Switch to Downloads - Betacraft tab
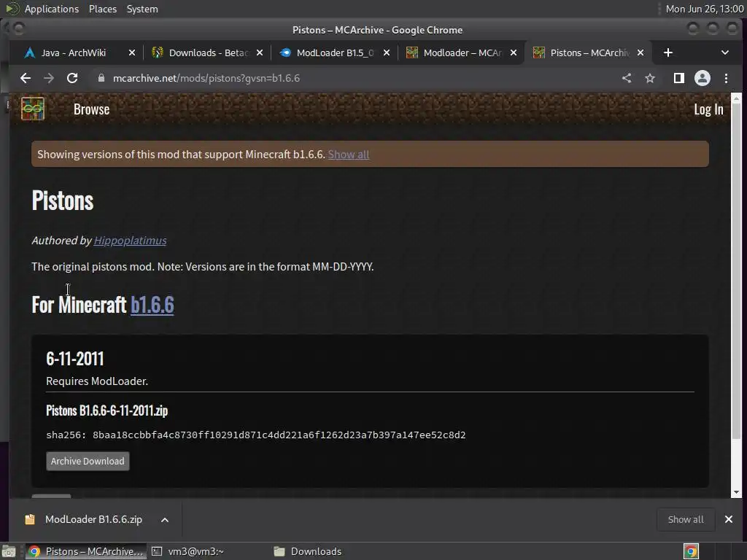 click(x=208, y=52)
